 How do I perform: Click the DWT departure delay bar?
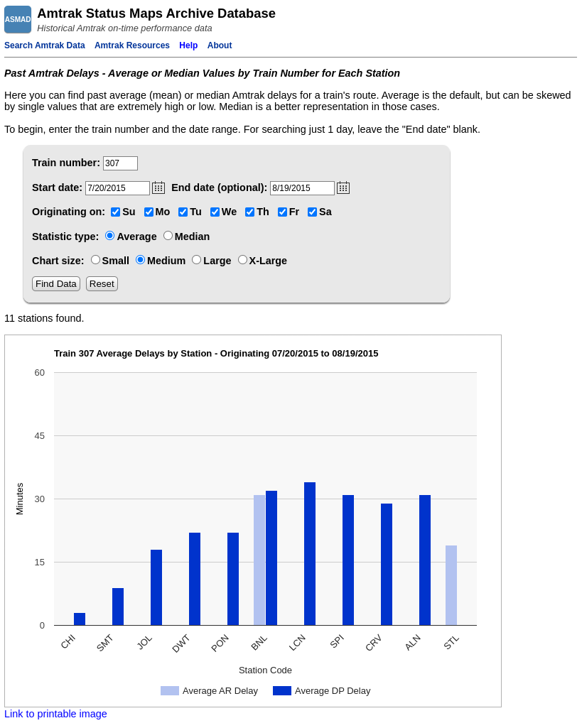[195, 580]
